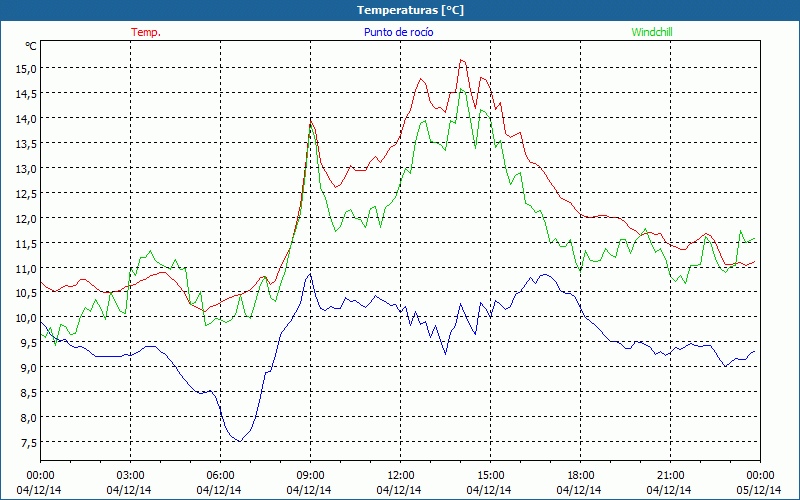Click the red temperature peak near 14:00
Screen dimensions: 800x500
tap(461, 60)
